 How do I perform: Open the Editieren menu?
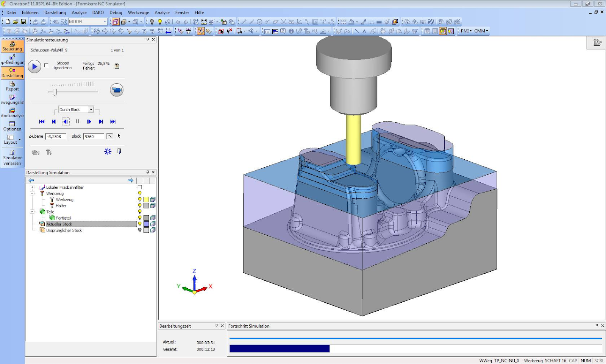click(30, 12)
